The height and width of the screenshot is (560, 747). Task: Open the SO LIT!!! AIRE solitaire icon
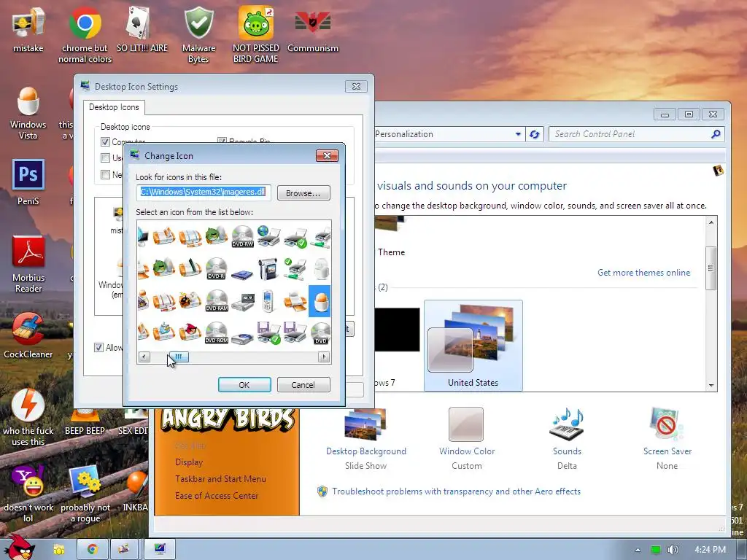pos(142,29)
